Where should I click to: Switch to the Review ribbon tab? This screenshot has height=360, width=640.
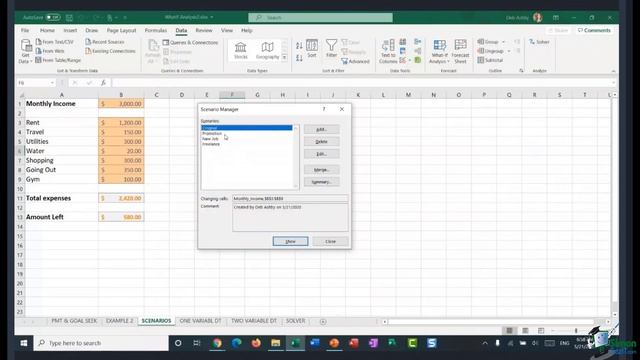204,30
